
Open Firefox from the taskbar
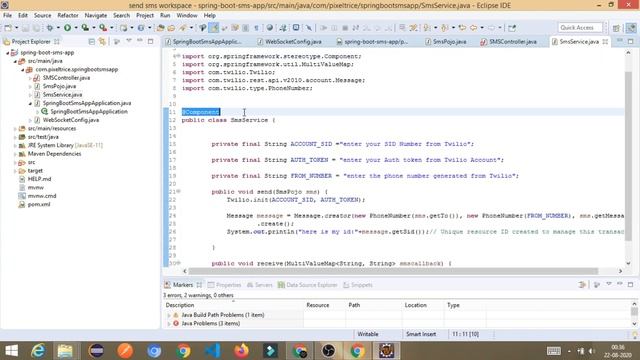[x=241, y=351]
